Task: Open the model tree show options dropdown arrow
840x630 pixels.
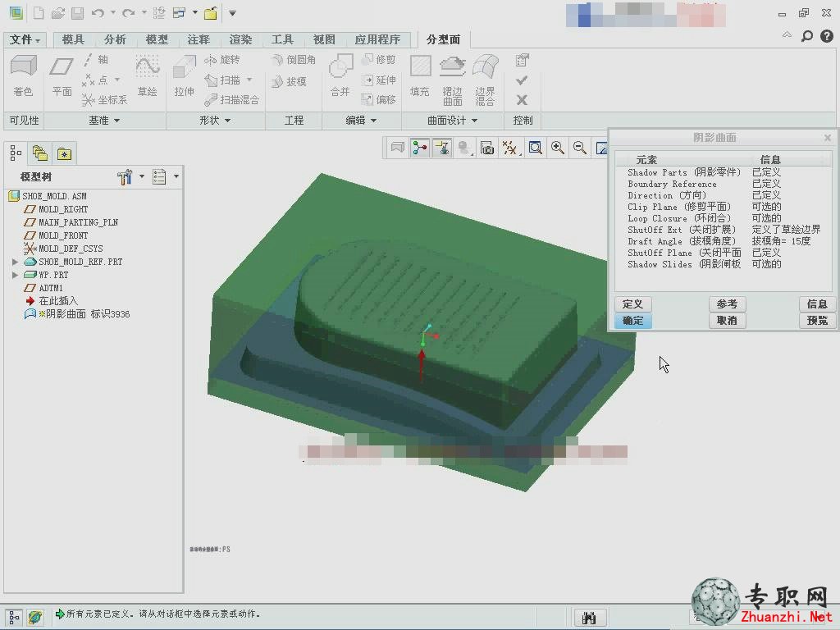Action: point(176,176)
